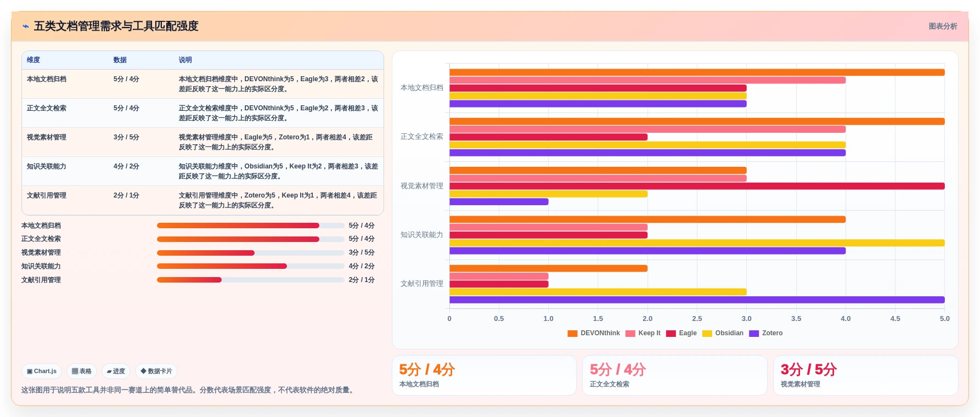Click the orange DEVONthink bar for 本地文档归档
This screenshot has height=417, width=980.
tap(697, 72)
